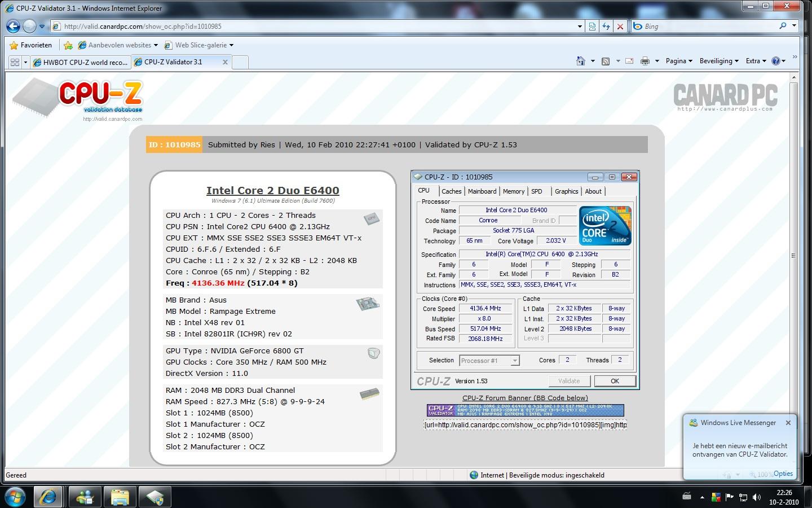
Task: Open the Extra menu
Action: pyautogui.click(x=756, y=61)
